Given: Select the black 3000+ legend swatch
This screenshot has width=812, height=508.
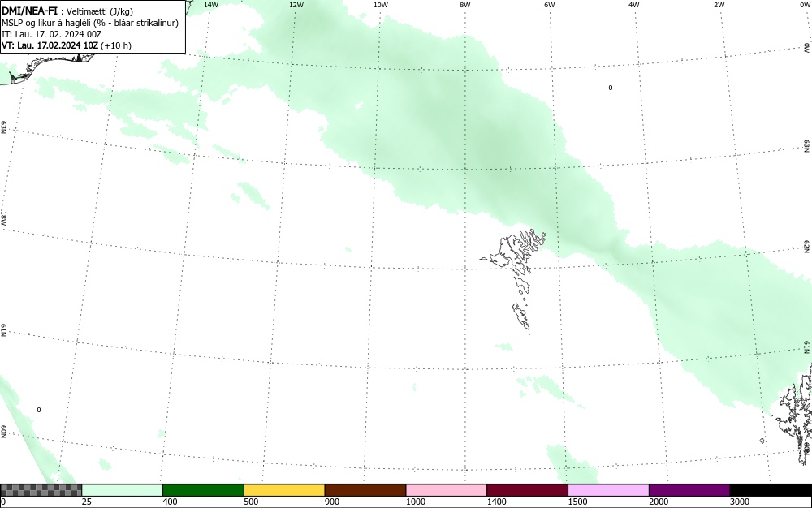Looking at the screenshot, I should coord(771,490).
